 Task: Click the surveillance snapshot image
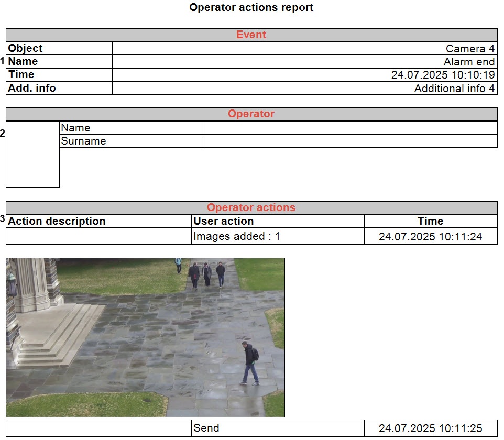pyautogui.click(x=145, y=337)
